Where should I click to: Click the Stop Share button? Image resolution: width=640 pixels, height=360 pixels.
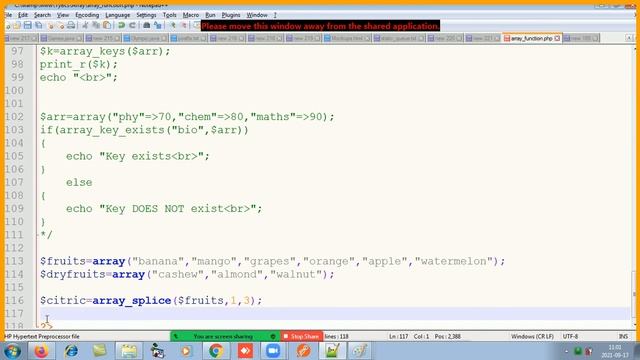302,336
